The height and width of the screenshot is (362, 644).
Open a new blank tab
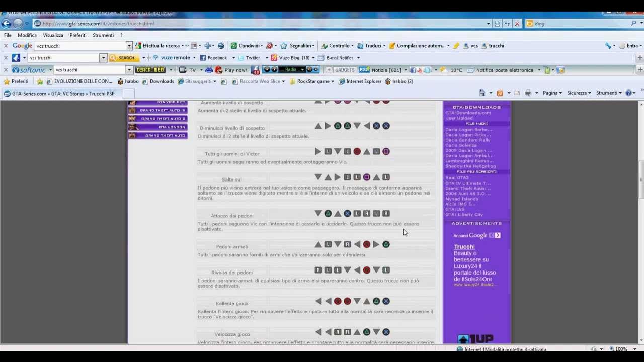click(129, 94)
